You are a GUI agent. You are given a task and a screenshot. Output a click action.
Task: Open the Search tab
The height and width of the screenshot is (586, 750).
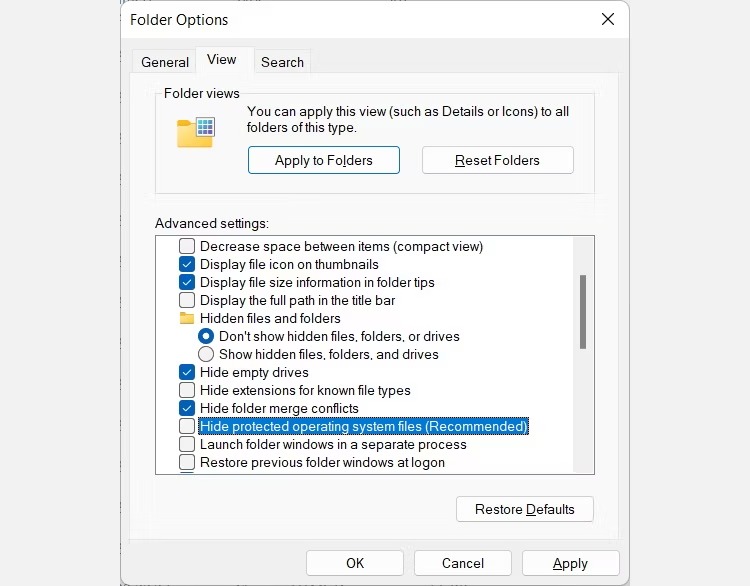coord(282,62)
